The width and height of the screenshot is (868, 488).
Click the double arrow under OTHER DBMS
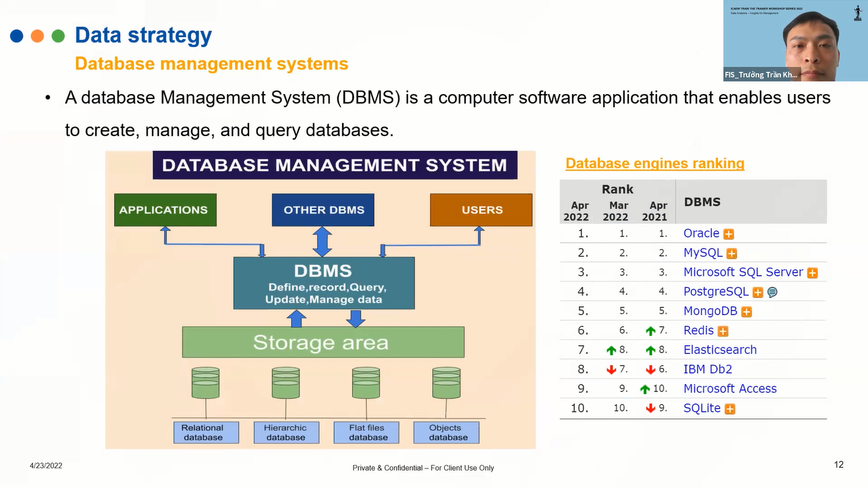click(x=323, y=242)
